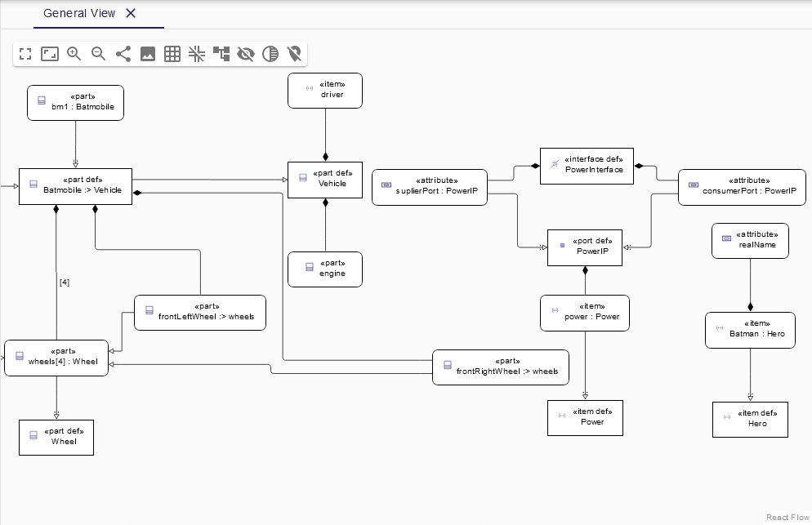The width and height of the screenshot is (812, 525).
Task: Export diagram as image
Action: (148, 54)
